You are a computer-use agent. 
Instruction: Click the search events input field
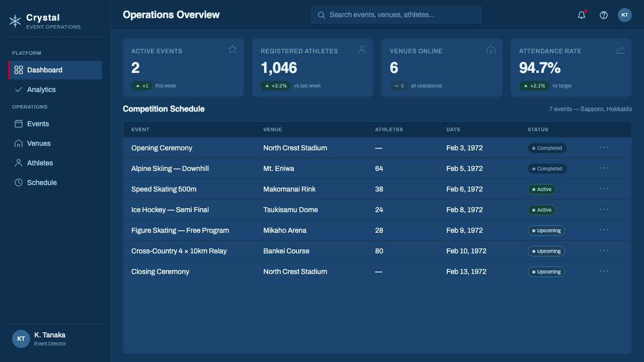click(396, 15)
